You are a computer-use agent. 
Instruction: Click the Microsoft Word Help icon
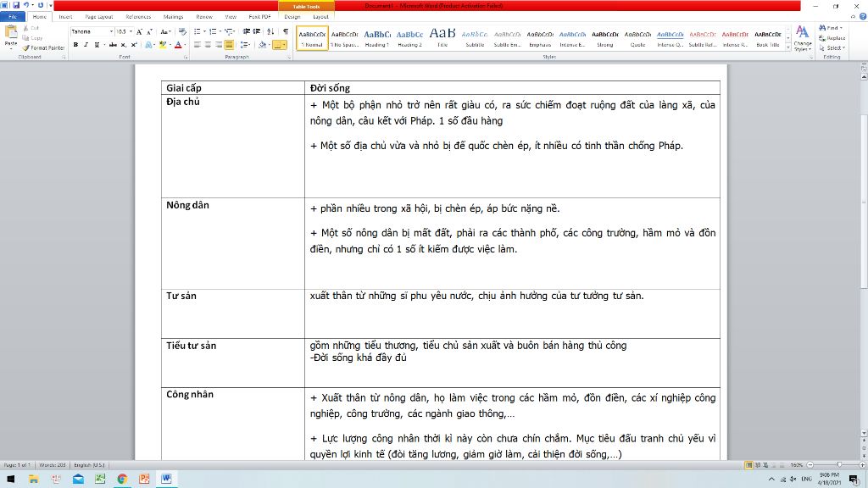[x=862, y=17]
